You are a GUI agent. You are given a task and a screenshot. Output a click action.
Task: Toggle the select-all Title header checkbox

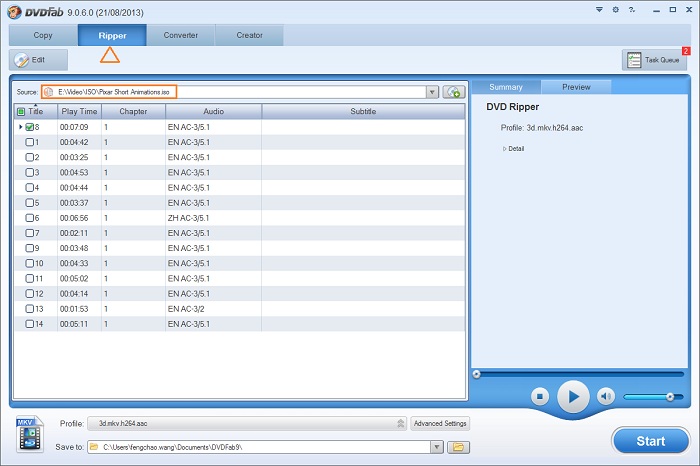click(21, 112)
